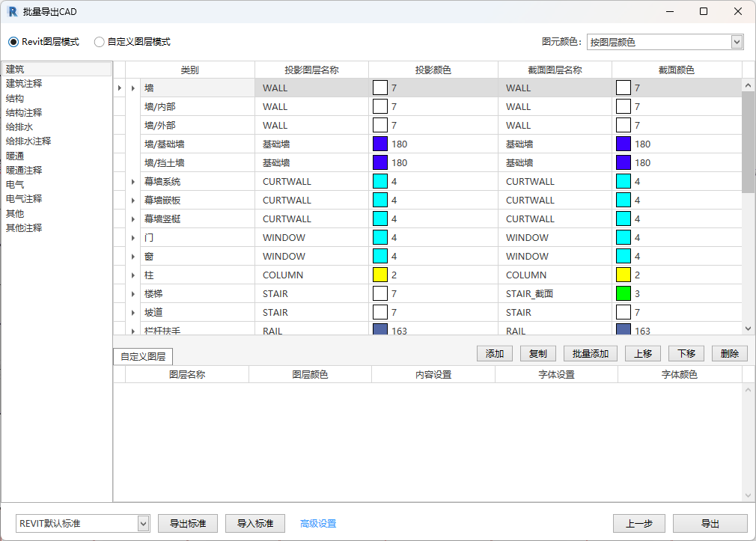The width and height of the screenshot is (756, 541).
Task: Select 结构 in the category list
Action: 15,98
